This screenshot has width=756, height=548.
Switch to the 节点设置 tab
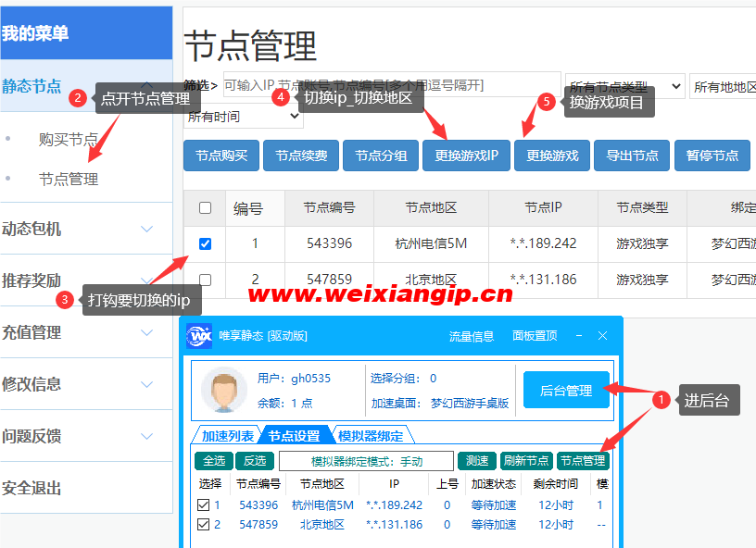(x=294, y=436)
